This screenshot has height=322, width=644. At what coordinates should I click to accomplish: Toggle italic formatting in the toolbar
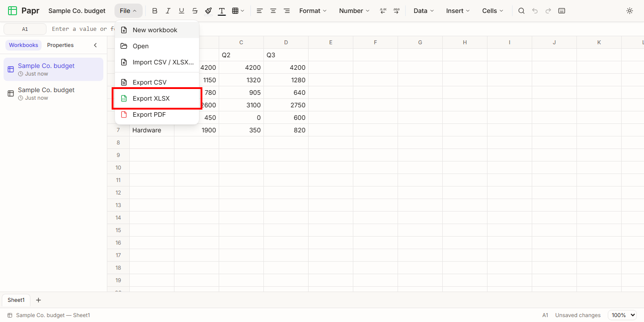[x=168, y=11]
